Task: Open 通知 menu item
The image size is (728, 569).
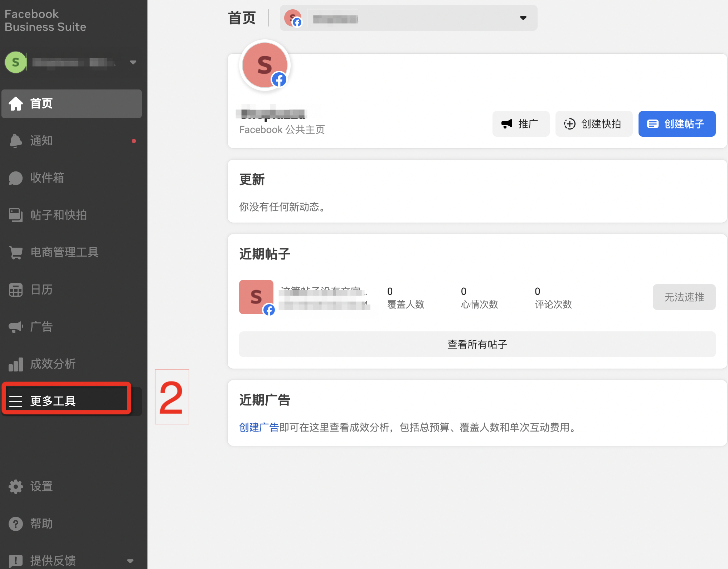Action: pyautogui.click(x=72, y=141)
